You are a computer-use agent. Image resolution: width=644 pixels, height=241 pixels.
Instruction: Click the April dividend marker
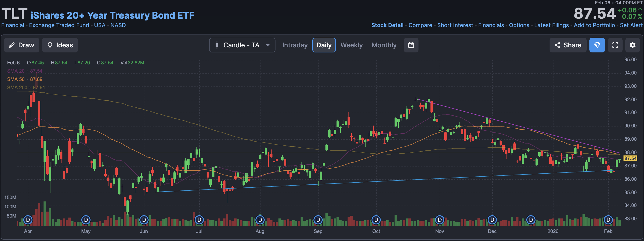pyautogui.click(x=28, y=220)
